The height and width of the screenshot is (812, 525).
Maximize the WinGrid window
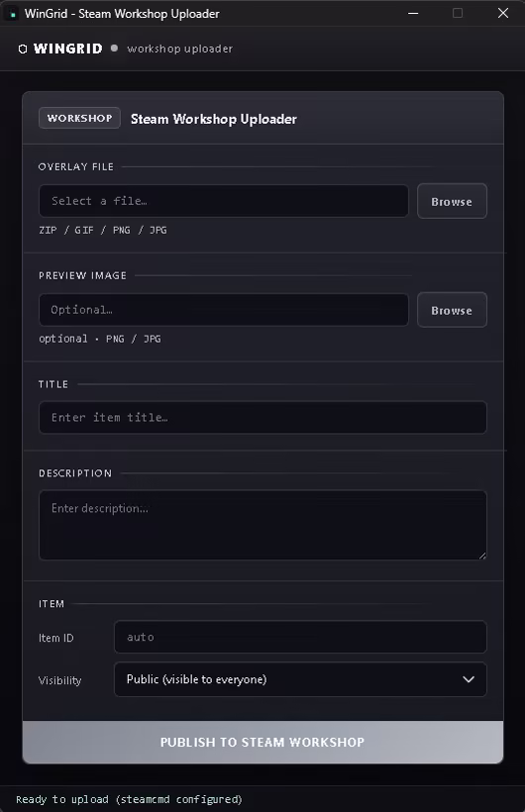pyautogui.click(x=458, y=14)
